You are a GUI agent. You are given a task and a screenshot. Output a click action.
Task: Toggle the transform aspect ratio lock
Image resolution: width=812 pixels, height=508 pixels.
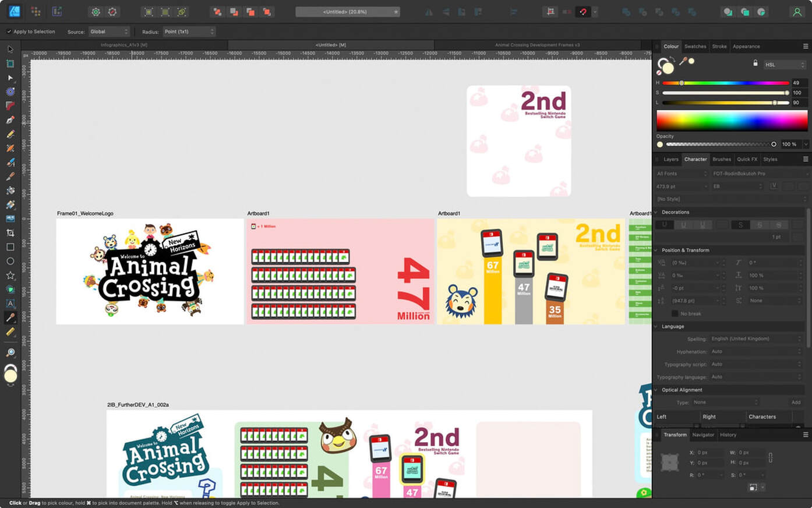tap(770, 458)
